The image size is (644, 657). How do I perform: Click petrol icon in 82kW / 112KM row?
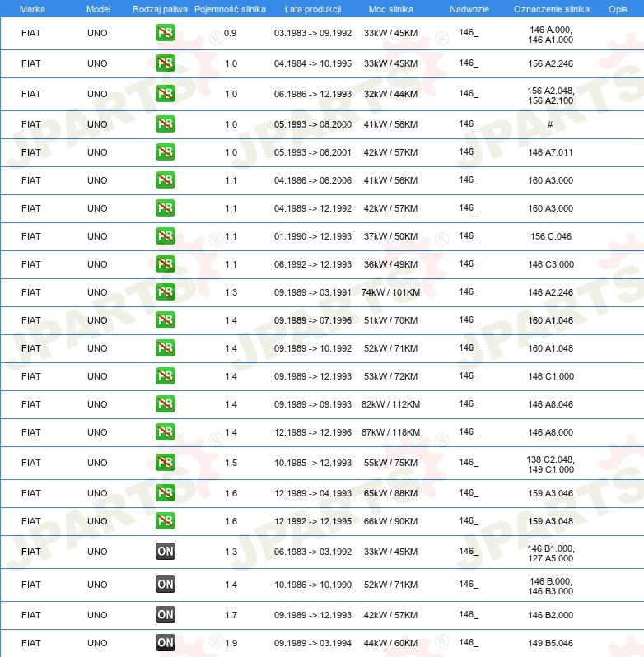tap(165, 404)
